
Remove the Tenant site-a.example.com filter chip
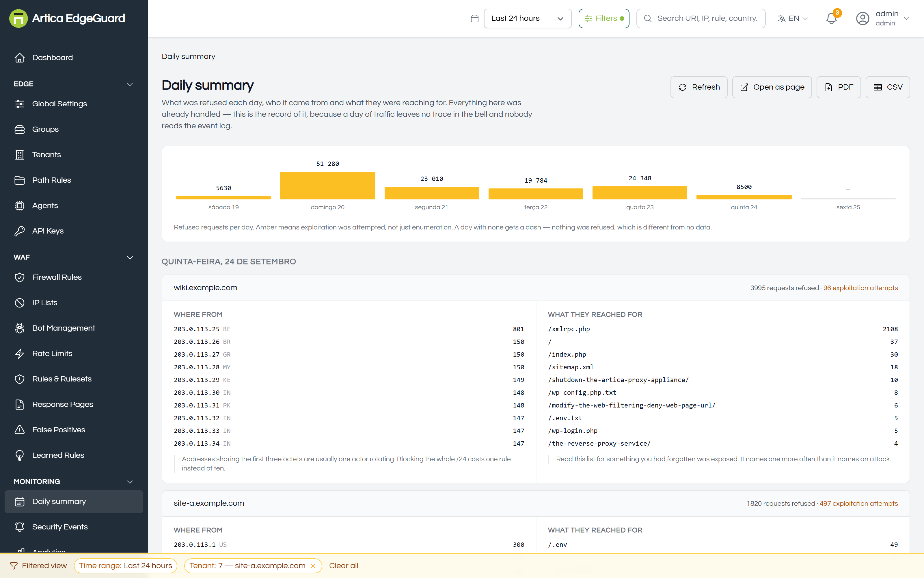[x=313, y=566]
